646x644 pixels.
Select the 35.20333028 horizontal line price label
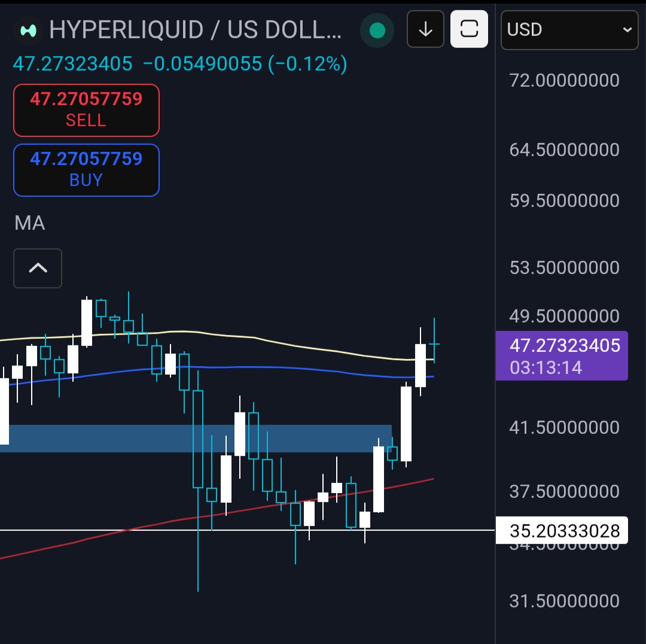coord(562,531)
